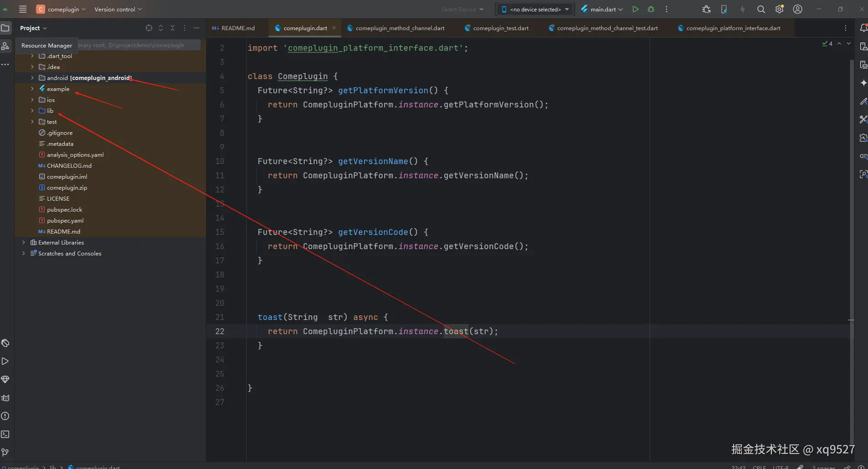Open the Project view selector dropdown
The image size is (868, 469).
click(x=33, y=28)
